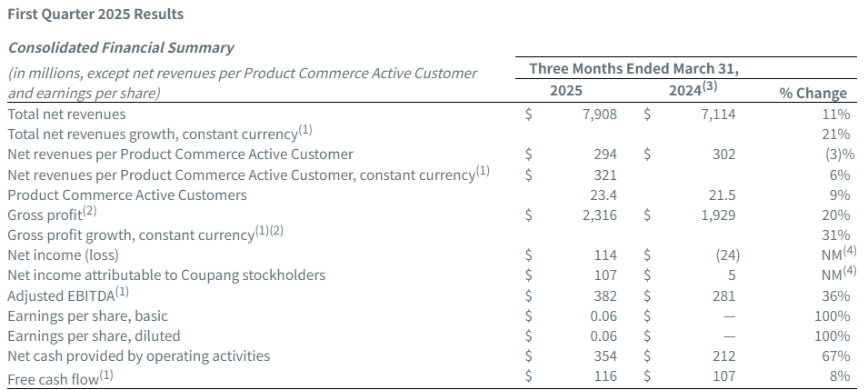Open footnote (2) next to Gross profit
The width and height of the screenshot is (868, 390).
click(91, 212)
